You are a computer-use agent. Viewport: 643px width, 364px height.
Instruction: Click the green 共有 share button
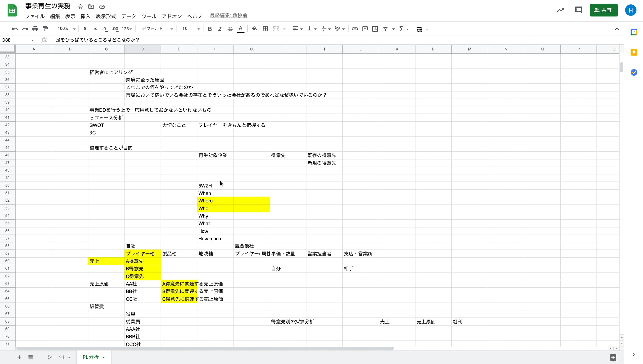click(603, 10)
